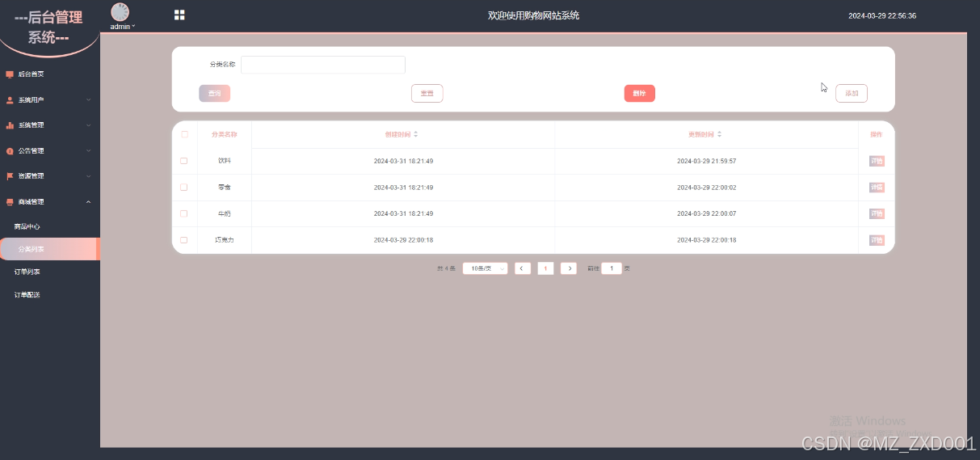The width and height of the screenshot is (980, 460).
Task: Click the person icon beside 系统用户
Action: 10,100
